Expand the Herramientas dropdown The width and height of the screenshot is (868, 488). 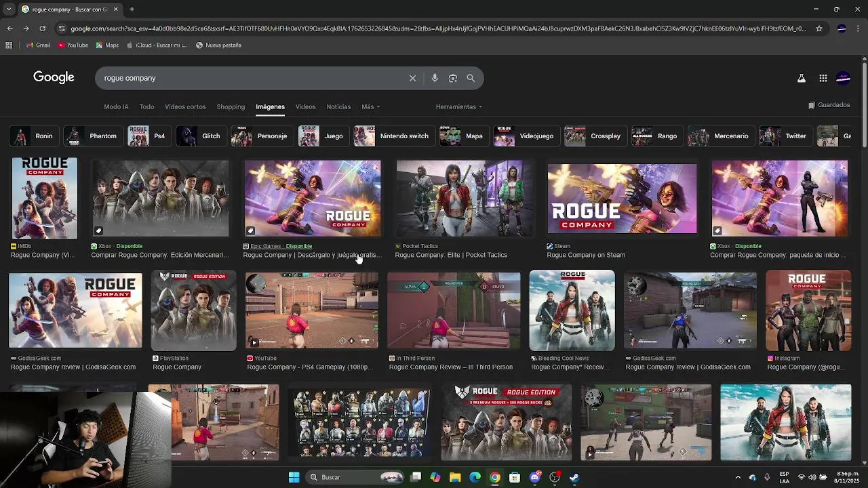(459, 106)
